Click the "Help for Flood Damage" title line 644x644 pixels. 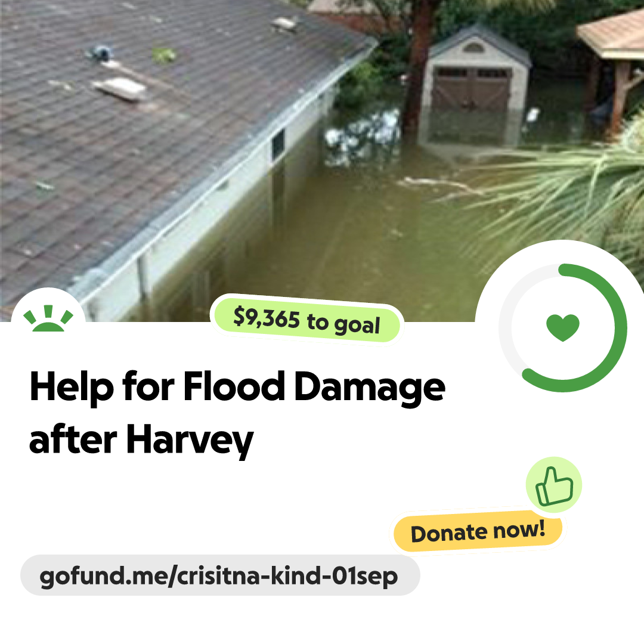click(x=237, y=386)
